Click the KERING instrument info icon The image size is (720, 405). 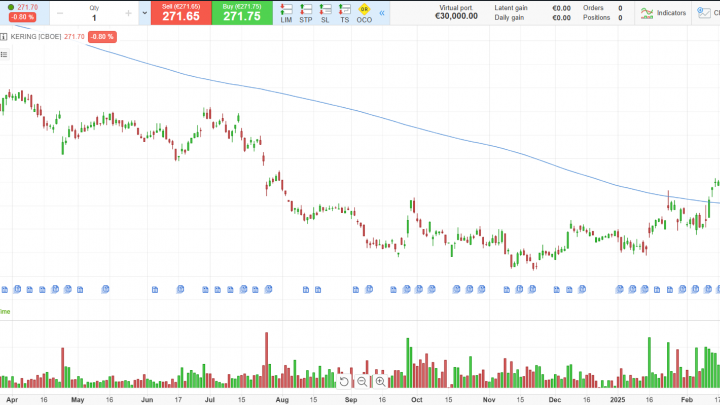(5, 36)
